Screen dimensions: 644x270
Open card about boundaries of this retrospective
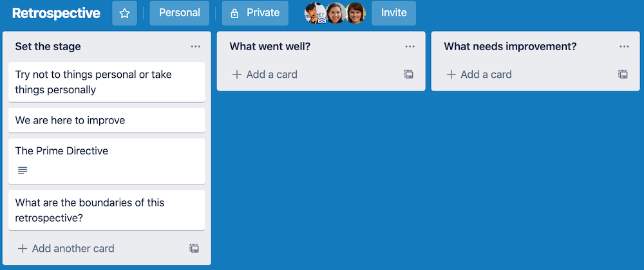pos(107,210)
